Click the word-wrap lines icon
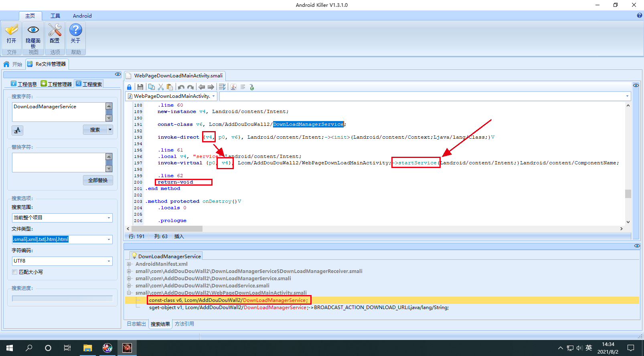Viewport: 644px width, 356px height. (222, 87)
